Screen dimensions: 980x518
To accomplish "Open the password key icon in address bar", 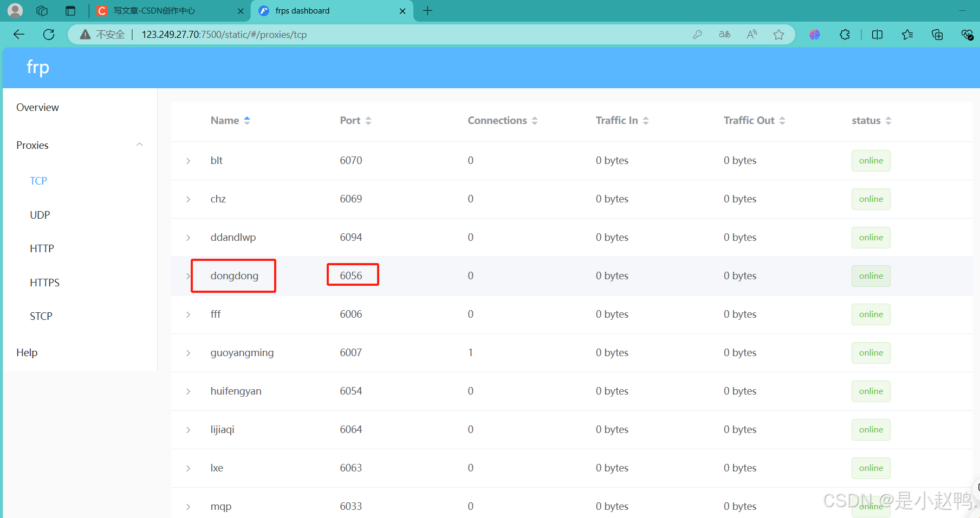I will tap(697, 35).
